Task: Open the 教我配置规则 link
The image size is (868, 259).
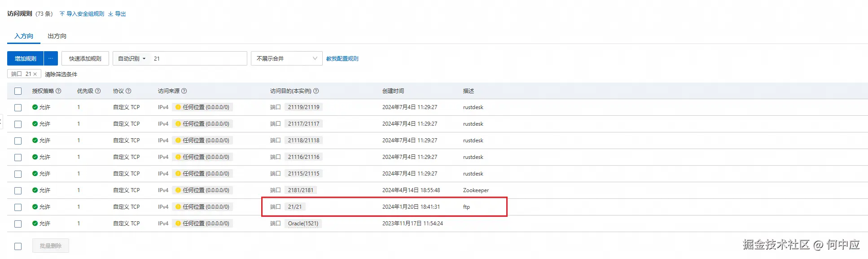Action: [342, 59]
